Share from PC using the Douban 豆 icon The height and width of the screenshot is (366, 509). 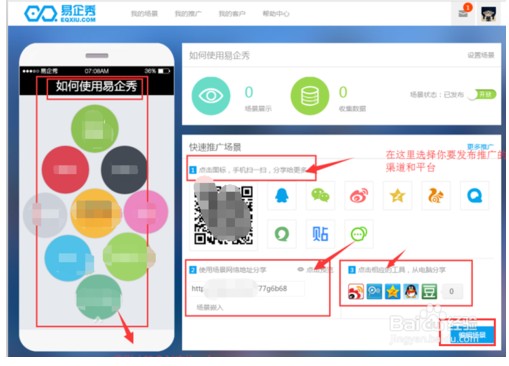click(x=429, y=292)
